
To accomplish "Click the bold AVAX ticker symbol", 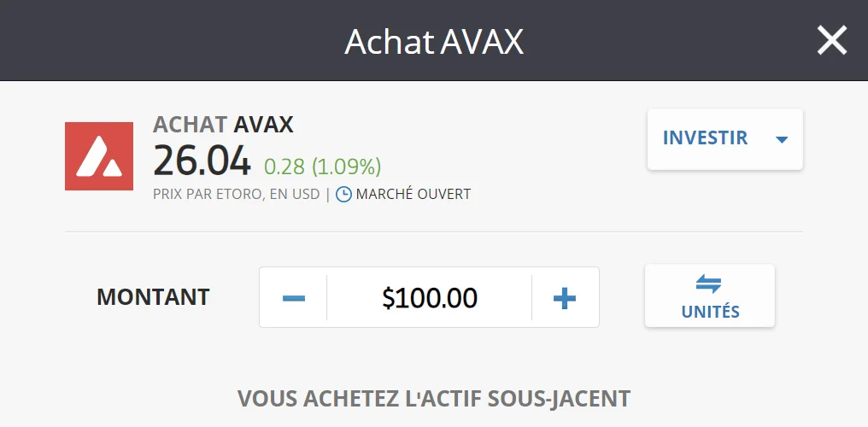I will [263, 125].
